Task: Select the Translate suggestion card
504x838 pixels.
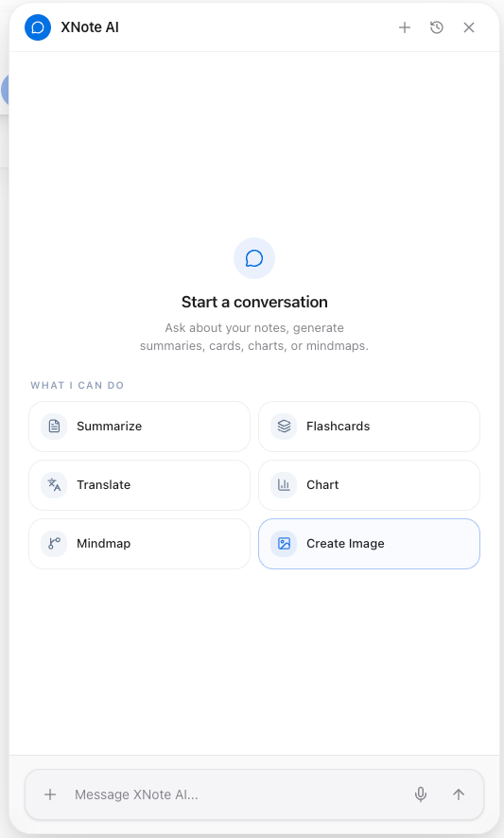Action: (x=140, y=485)
